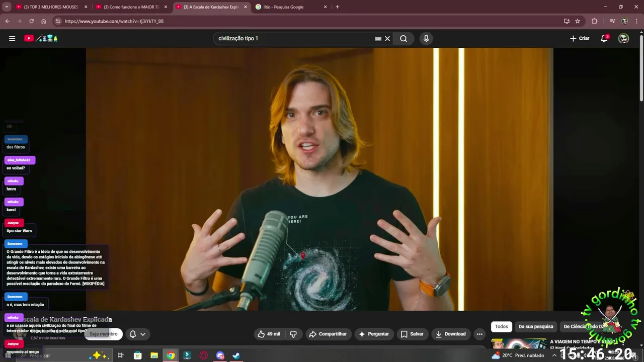Open the YouTube account avatar menu
644x362 pixels.
click(623, 38)
